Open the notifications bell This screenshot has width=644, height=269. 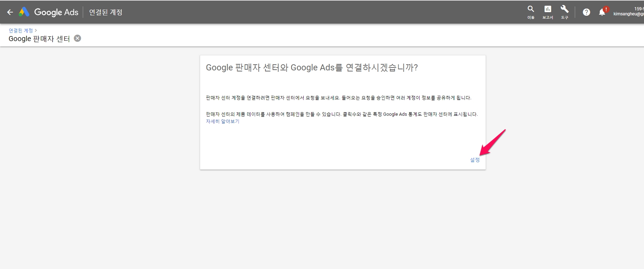[603, 12]
